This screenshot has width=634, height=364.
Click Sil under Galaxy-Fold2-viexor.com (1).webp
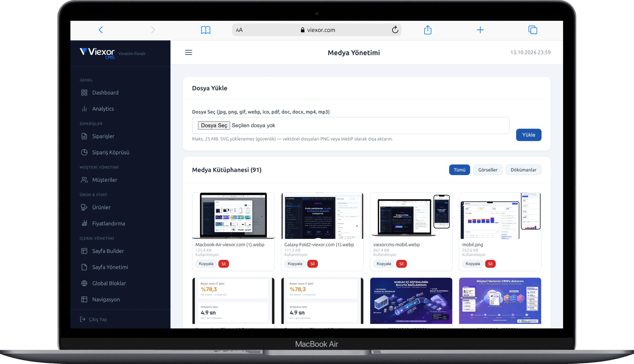click(312, 264)
